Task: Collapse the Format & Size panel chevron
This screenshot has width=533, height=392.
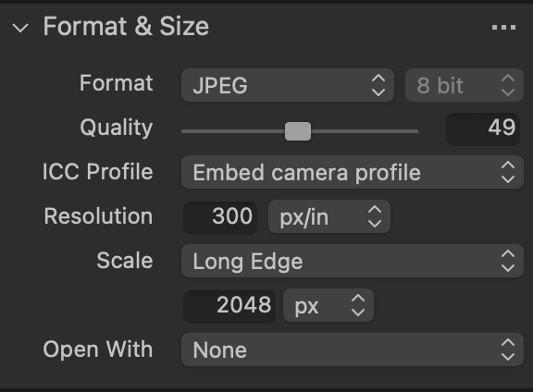Action: 20,28
